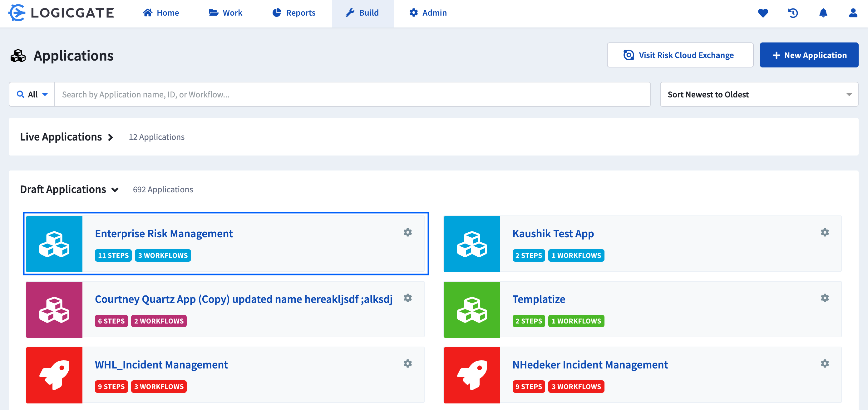Screen dimensions: 868x410
Task: Click Templatize 1 WORKFLOWS badge
Action: pos(576,321)
